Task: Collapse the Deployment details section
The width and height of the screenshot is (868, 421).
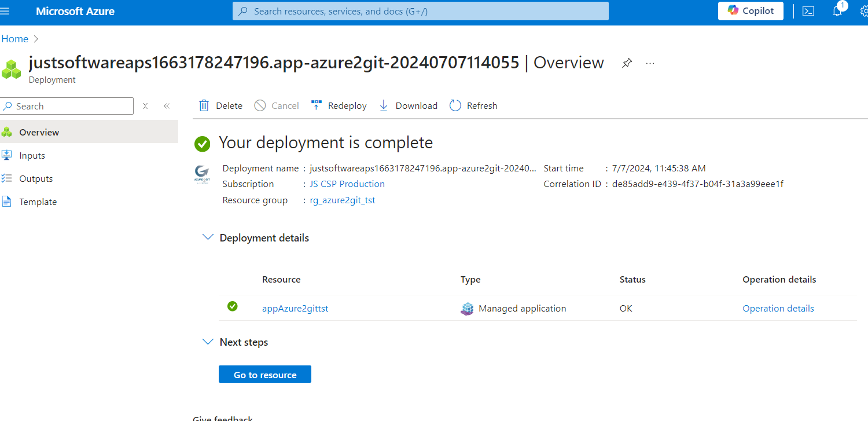Action: [208, 237]
